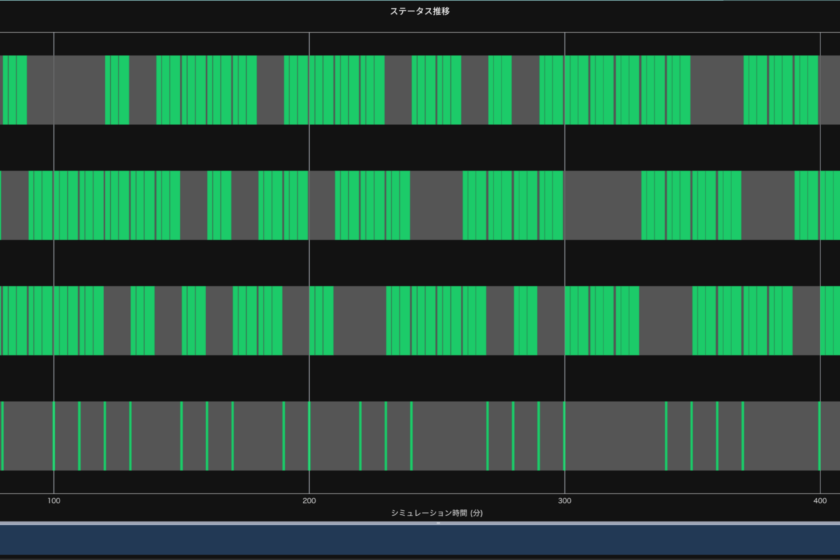Viewport: 840px width, 560px height.
Task: Select bottom row's wide gray gap between 300 and 340
Action: point(616,436)
